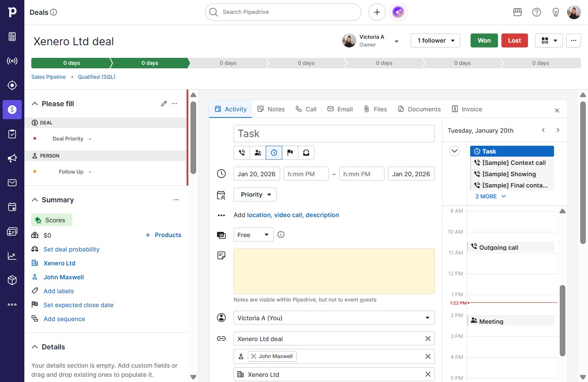Screen dimensions: 588x382
Task: Switch to the Invoice tab
Action: coord(467,109)
